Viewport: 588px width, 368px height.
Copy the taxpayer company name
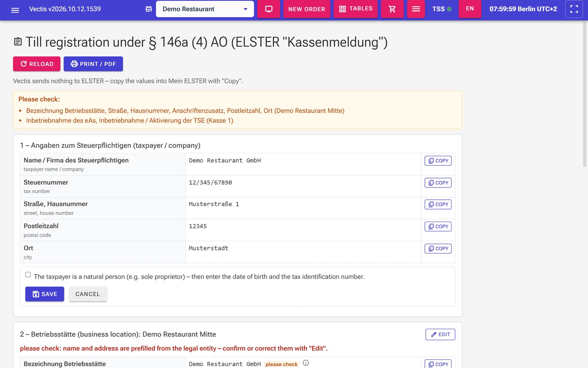[438, 161]
